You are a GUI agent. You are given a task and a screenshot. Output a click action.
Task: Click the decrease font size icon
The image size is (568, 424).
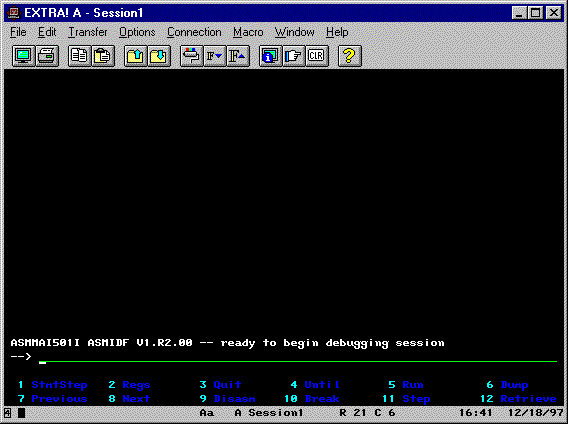click(215, 56)
